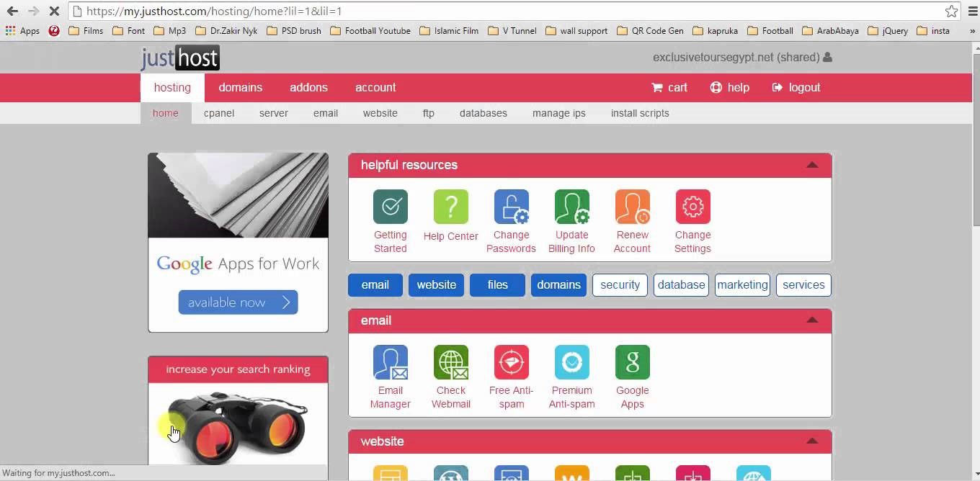980x481 pixels.
Task: Click the Premium Anti-spam icon
Action: (572, 362)
